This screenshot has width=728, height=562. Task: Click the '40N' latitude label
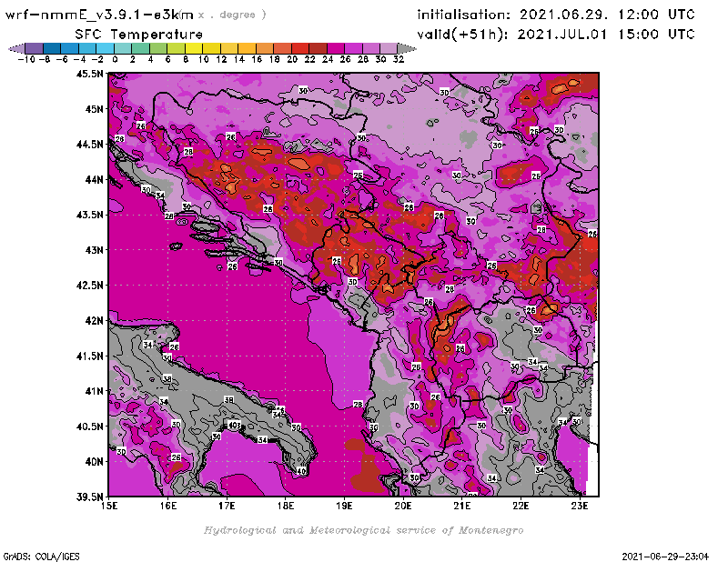click(x=94, y=462)
